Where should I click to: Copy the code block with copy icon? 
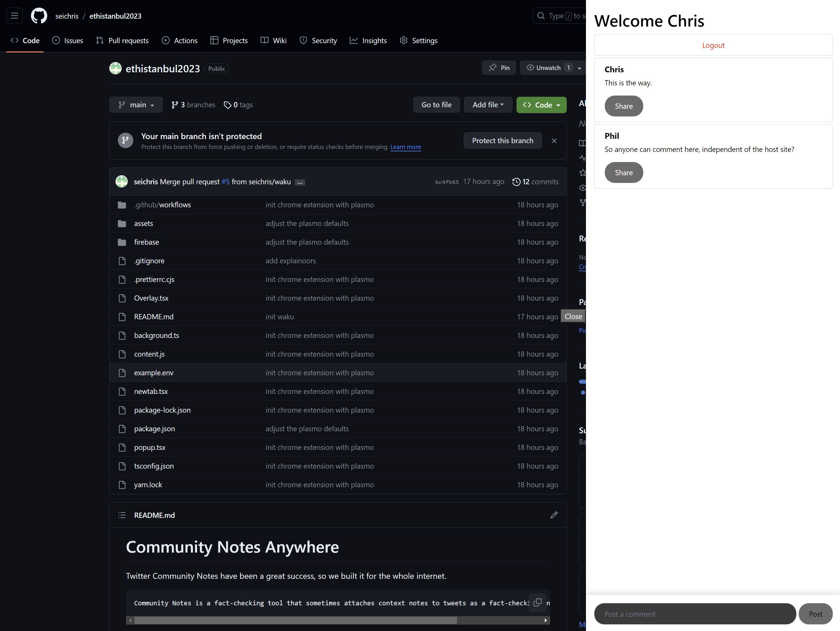pyautogui.click(x=537, y=602)
